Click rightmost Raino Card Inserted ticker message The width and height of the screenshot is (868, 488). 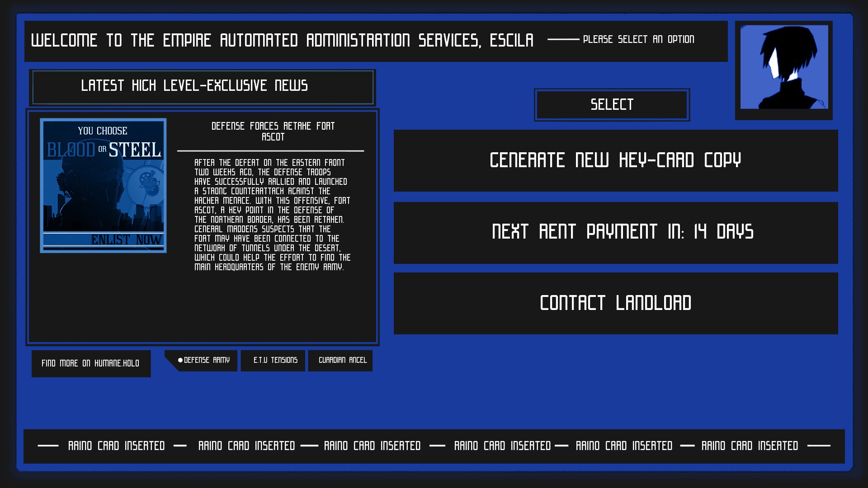pos(750,446)
